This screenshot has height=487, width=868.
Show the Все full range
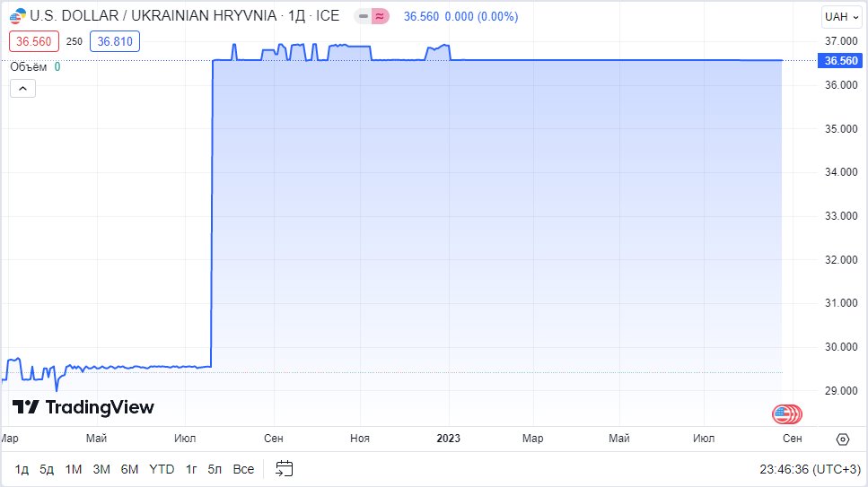pos(243,468)
